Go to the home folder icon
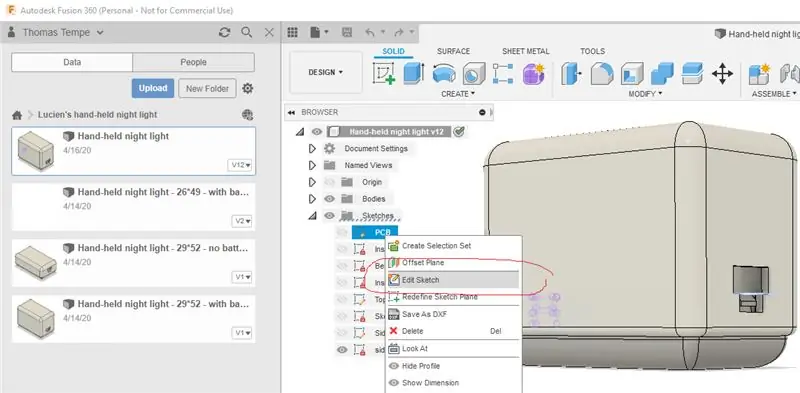 17,115
